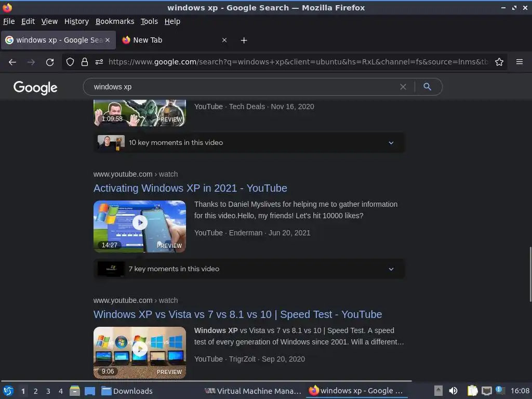Click the removable media eject tray icon
The image size is (532, 399).
[x=438, y=391]
